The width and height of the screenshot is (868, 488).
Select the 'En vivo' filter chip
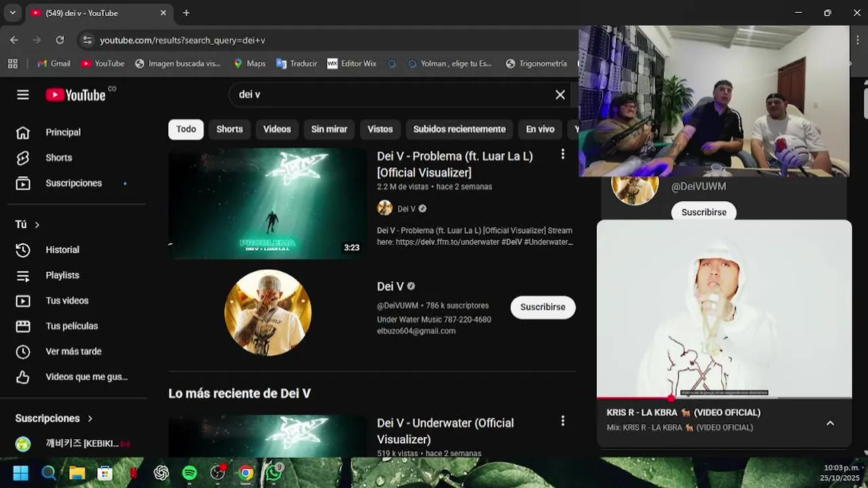click(540, 129)
